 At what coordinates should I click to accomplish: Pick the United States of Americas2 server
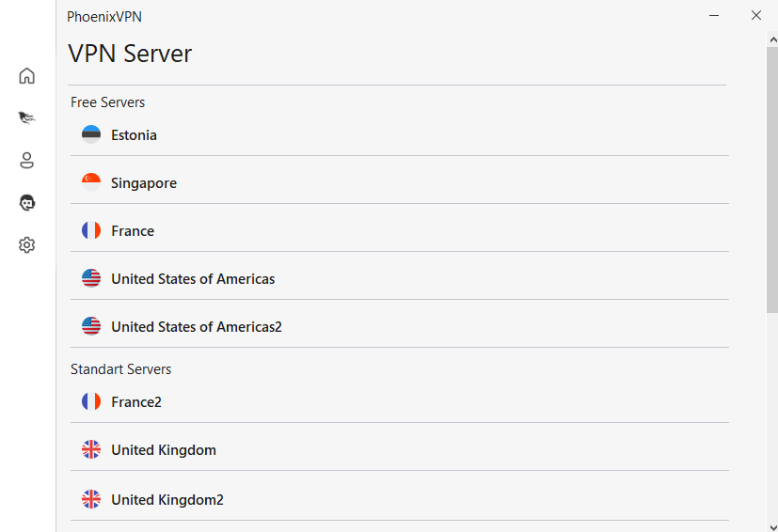coord(400,327)
